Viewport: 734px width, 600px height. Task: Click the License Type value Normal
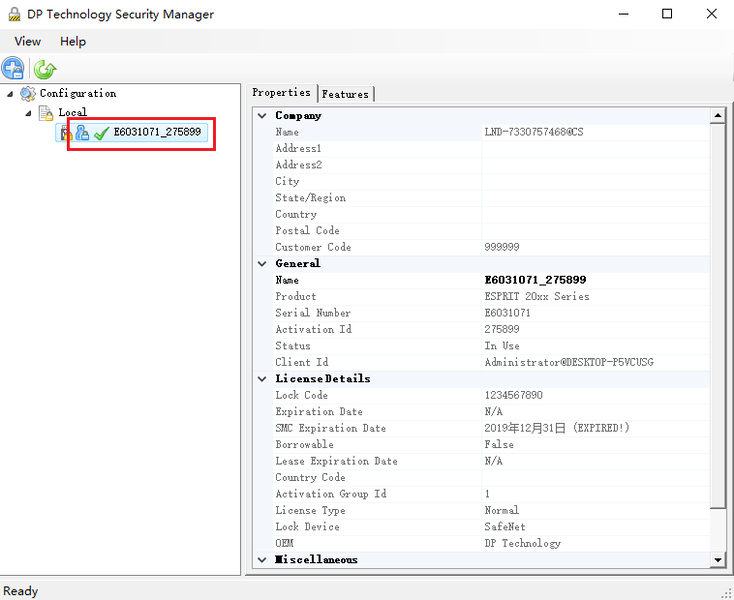tap(501, 510)
